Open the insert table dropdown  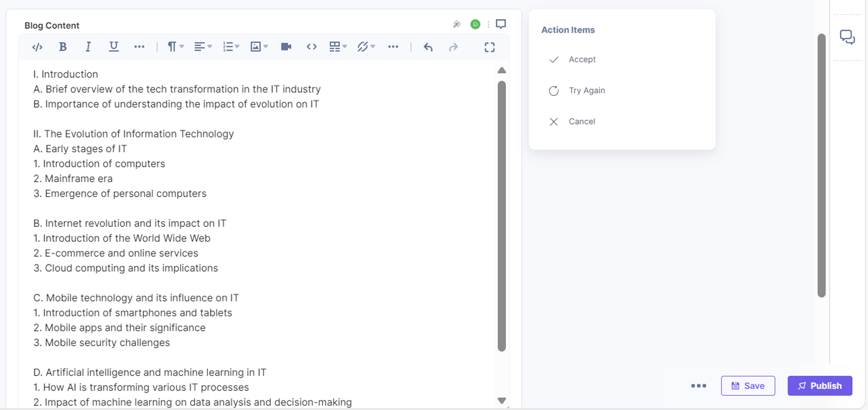338,47
